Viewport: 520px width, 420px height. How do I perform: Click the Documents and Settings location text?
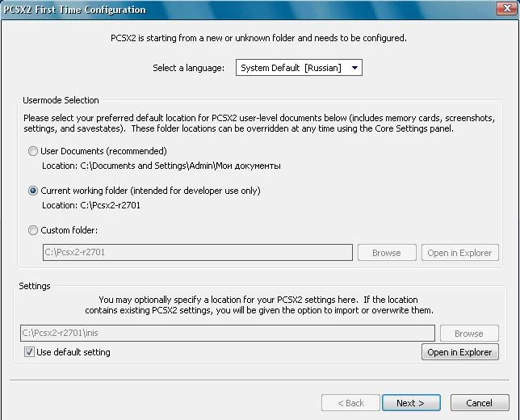(x=161, y=166)
